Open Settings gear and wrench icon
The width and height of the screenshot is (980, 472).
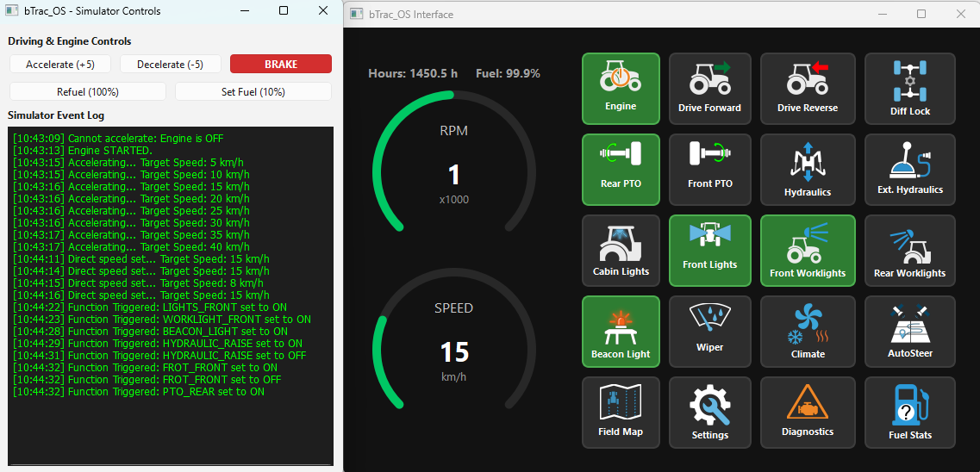(x=709, y=406)
